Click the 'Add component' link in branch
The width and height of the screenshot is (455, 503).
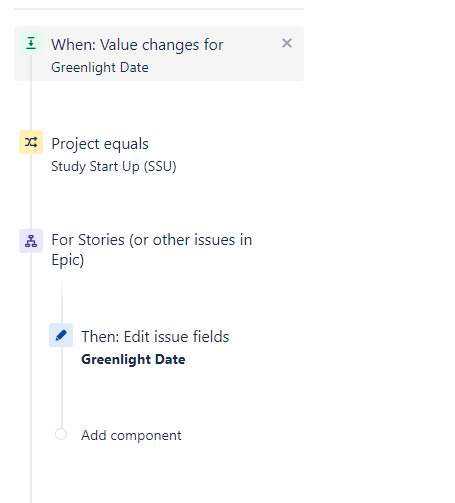coord(131,435)
